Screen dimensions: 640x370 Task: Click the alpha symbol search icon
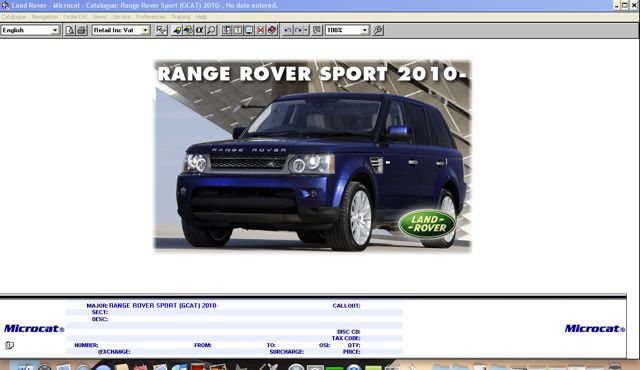(200, 30)
